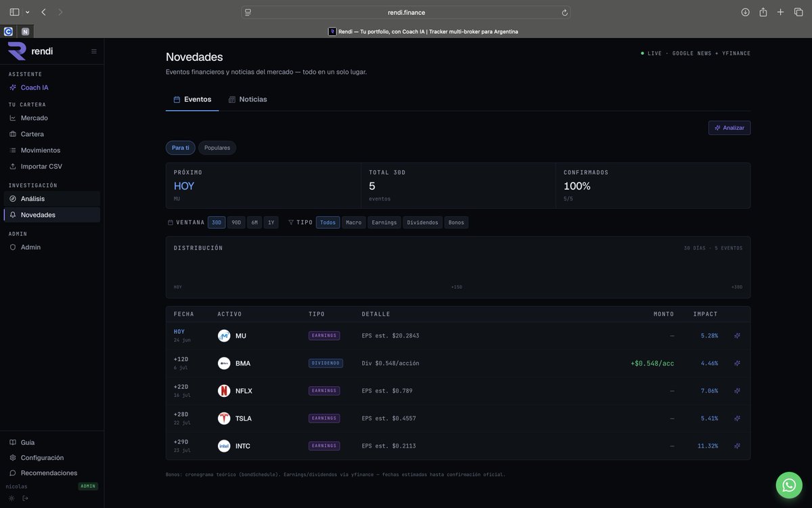Filter event type by Bonos

[x=456, y=222]
